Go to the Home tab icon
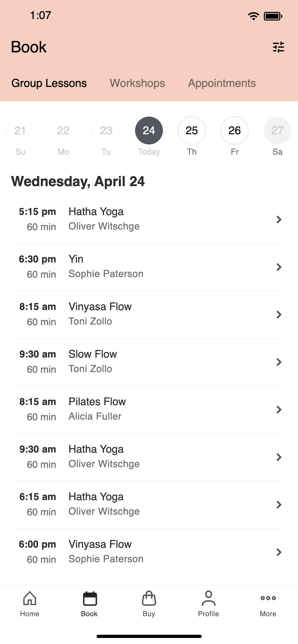Viewport: 298px width, 644px height. pyautogui.click(x=30, y=598)
